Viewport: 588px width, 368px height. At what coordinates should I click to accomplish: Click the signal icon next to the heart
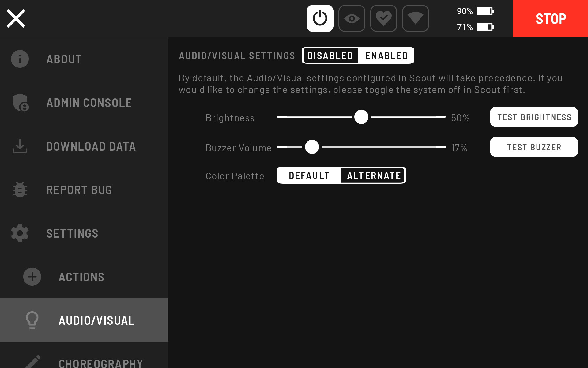coord(415,18)
